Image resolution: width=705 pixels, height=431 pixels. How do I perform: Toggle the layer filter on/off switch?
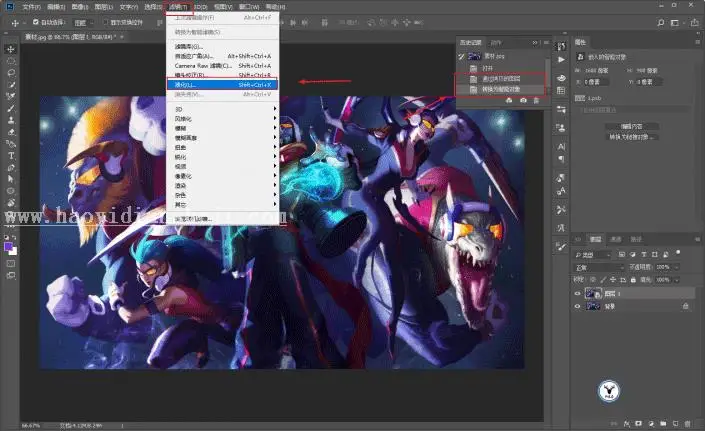[678, 253]
